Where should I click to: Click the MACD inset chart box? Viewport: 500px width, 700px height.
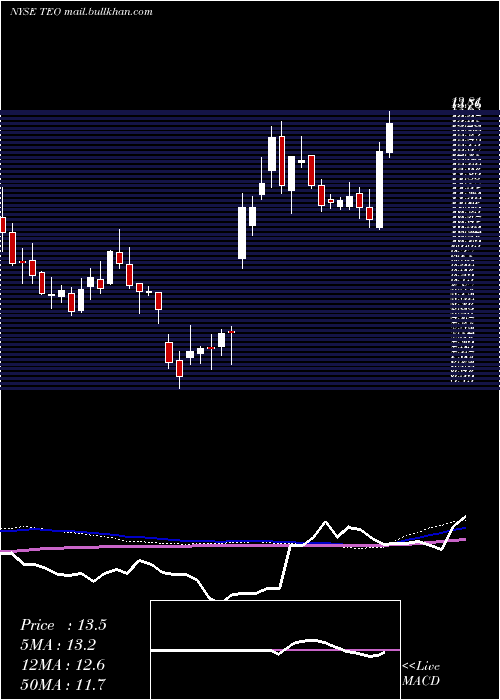click(x=275, y=650)
